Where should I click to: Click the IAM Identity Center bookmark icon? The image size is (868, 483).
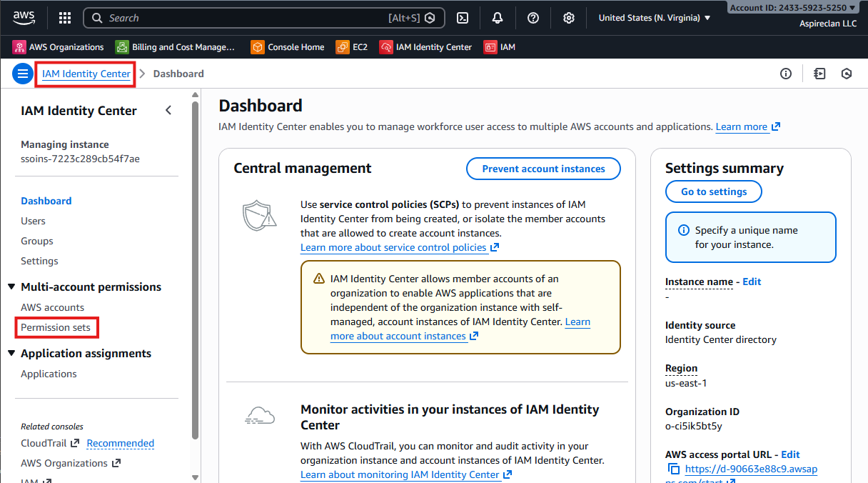click(x=386, y=47)
